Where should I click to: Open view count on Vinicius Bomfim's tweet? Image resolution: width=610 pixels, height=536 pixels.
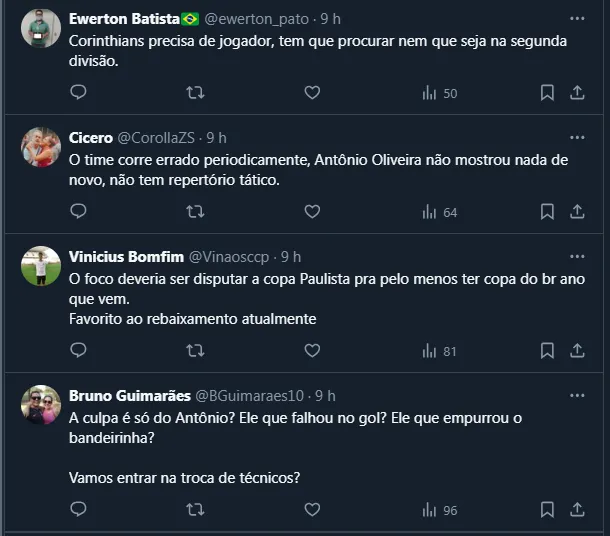click(440, 351)
